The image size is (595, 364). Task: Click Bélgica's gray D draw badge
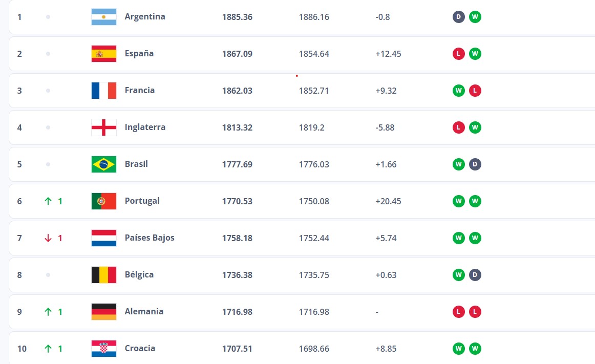pos(475,275)
